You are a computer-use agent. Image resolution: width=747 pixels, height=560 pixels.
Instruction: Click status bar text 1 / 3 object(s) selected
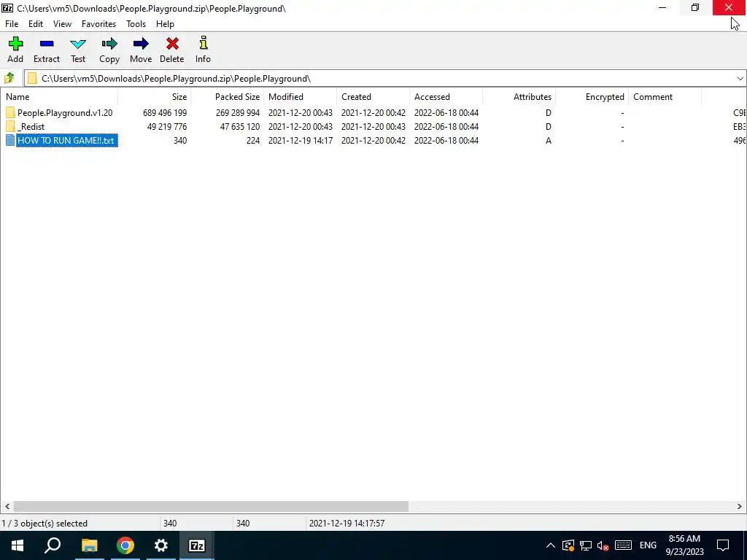click(44, 524)
